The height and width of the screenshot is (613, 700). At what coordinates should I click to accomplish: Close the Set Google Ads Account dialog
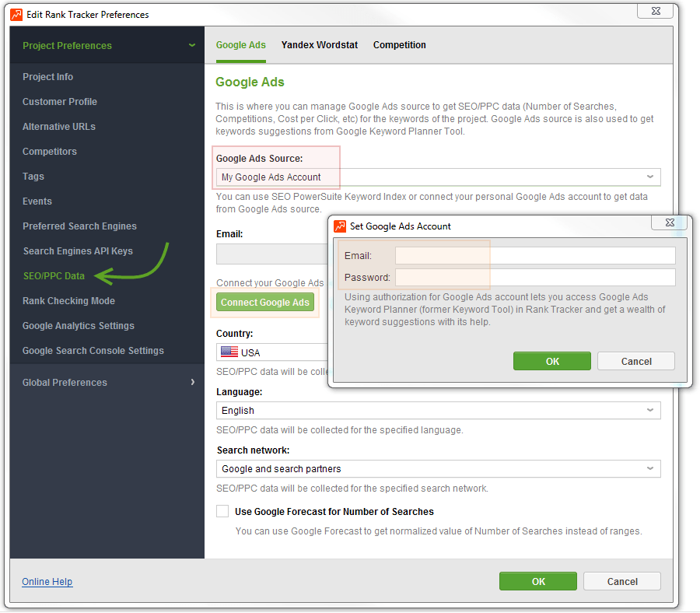click(670, 222)
